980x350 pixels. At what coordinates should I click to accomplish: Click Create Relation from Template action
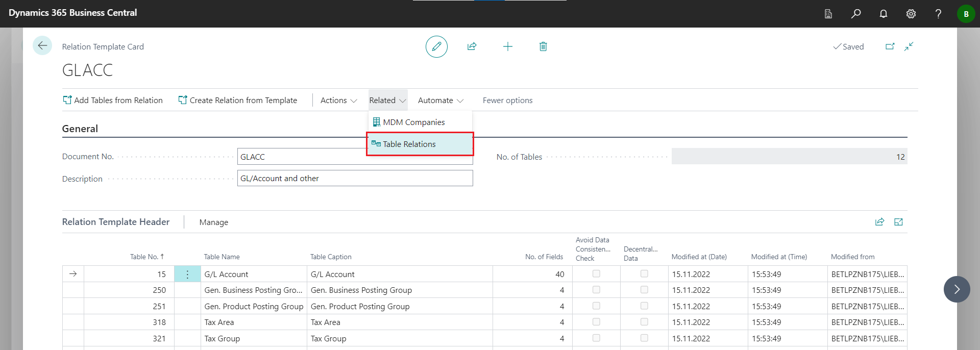pos(238,101)
